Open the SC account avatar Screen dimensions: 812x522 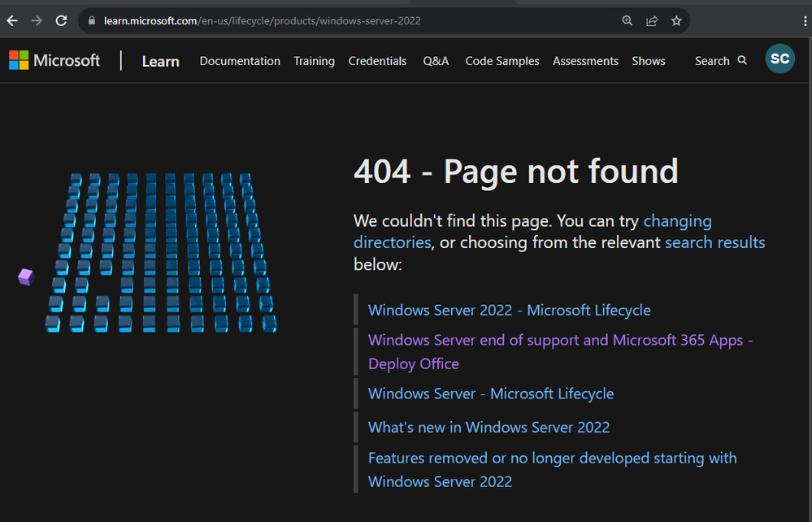pos(779,59)
